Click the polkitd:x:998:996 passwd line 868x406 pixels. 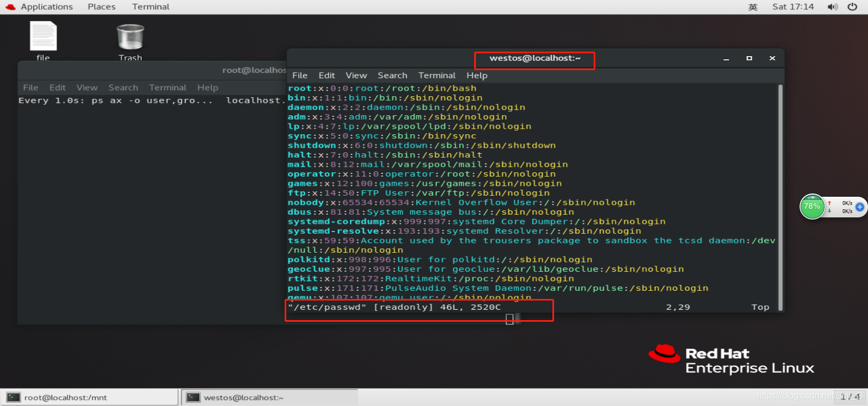pos(440,259)
